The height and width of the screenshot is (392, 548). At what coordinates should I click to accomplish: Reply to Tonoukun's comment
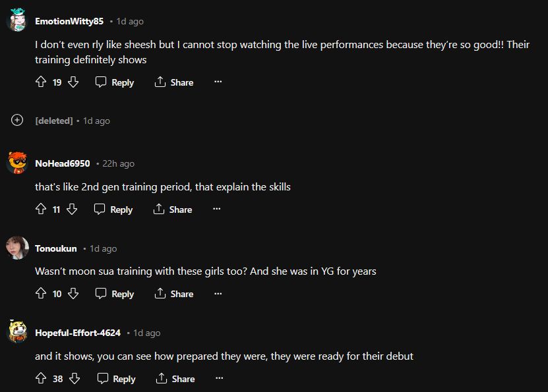[115, 294]
